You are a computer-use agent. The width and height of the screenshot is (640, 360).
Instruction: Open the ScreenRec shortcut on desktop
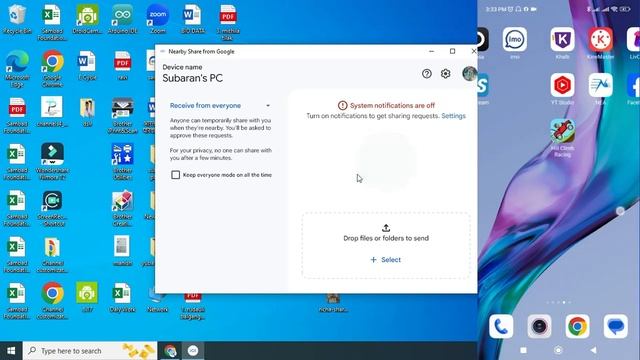coord(52,208)
